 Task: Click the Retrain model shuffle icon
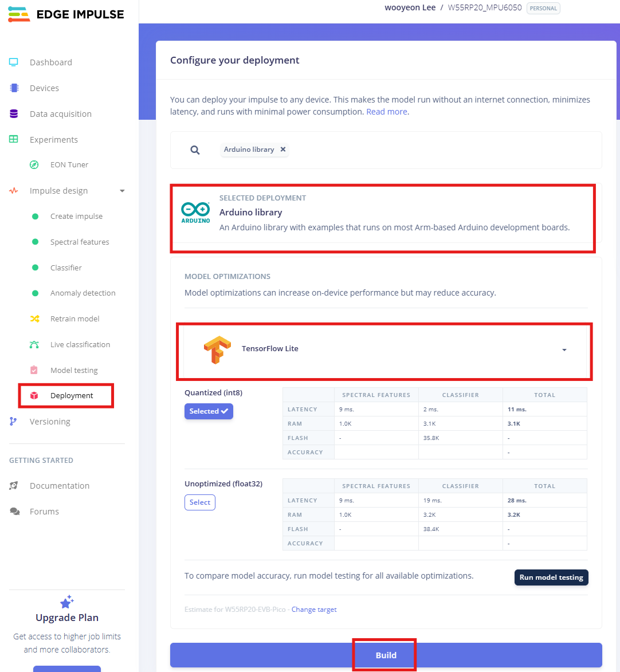35,319
